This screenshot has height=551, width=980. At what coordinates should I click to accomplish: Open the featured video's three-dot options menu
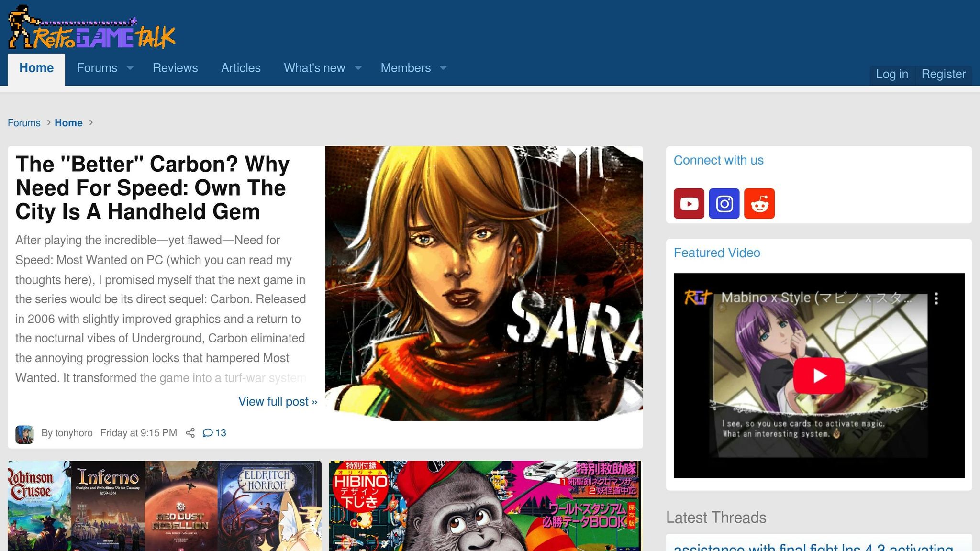pos(936,298)
